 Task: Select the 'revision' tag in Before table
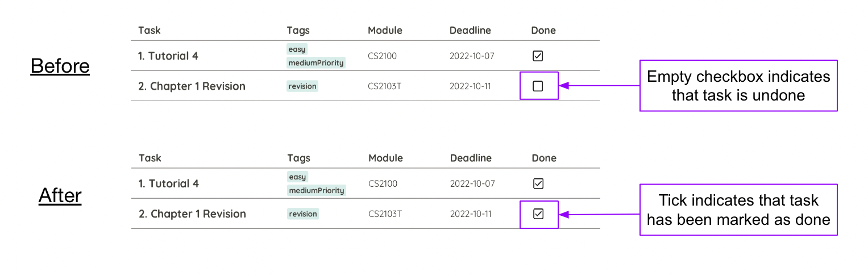(302, 86)
